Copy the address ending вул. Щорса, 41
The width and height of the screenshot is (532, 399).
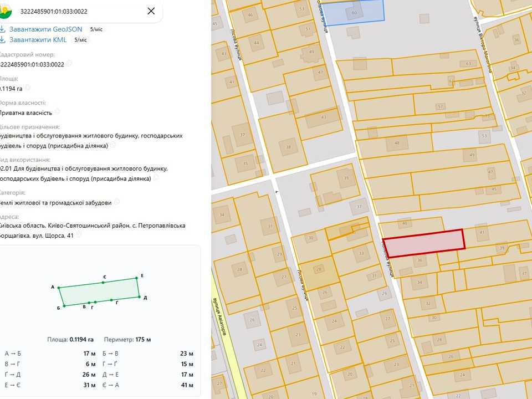pos(78,235)
